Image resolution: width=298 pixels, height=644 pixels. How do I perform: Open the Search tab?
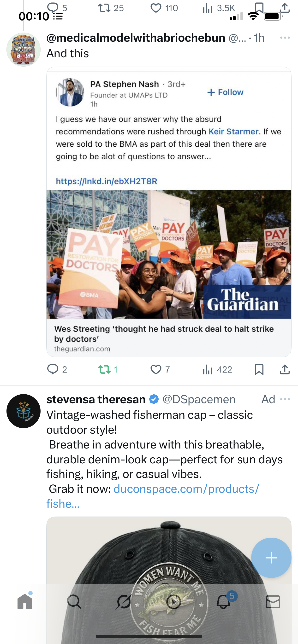click(74, 602)
